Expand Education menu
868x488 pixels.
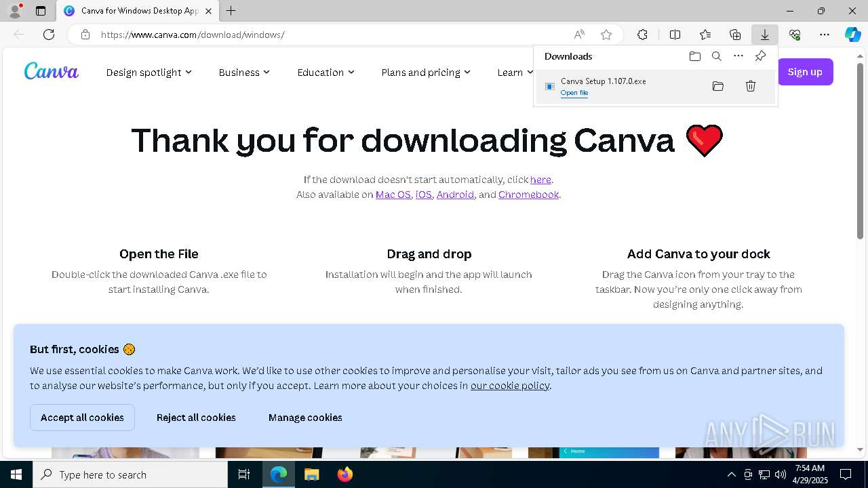[325, 73]
